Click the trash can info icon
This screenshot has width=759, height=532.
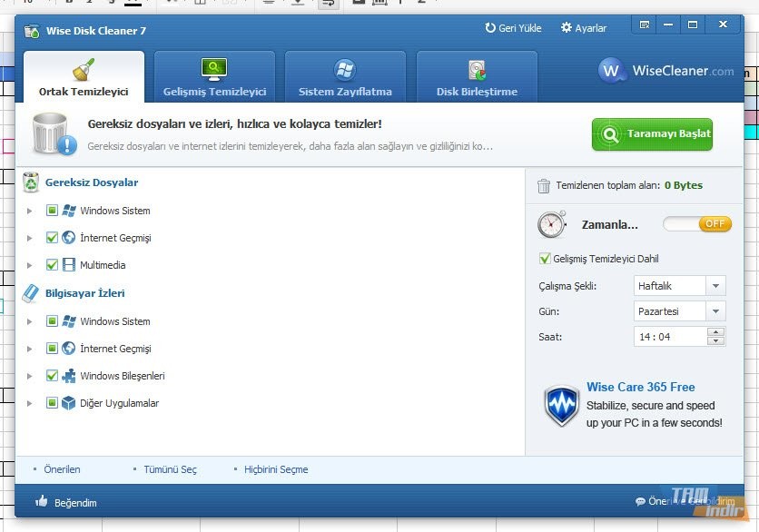[x=54, y=134]
